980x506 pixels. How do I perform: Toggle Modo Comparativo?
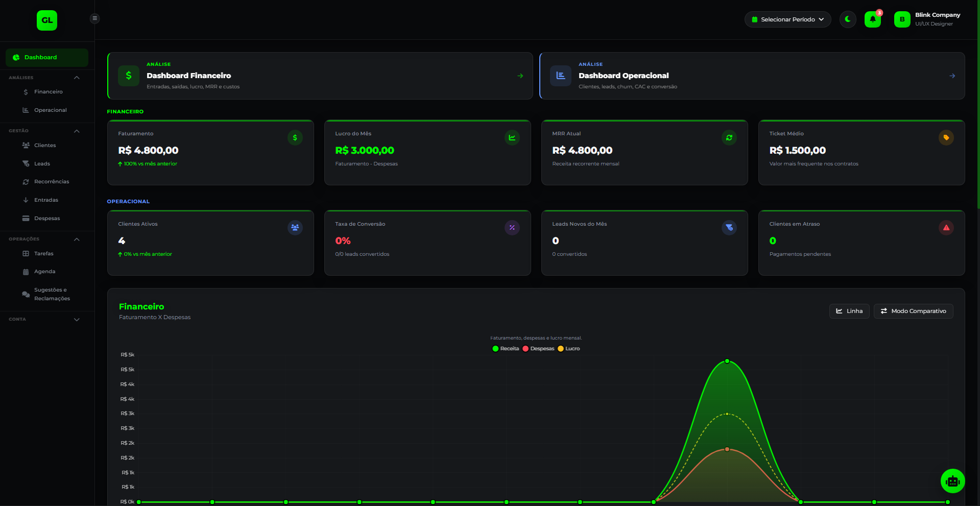click(913, 311)
